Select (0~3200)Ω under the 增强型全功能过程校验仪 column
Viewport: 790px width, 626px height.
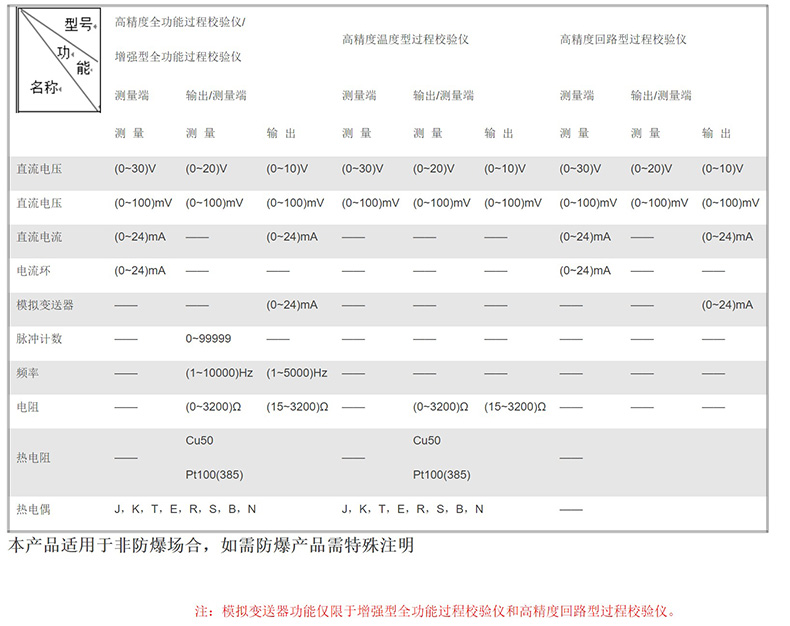(x=213, y=407)
